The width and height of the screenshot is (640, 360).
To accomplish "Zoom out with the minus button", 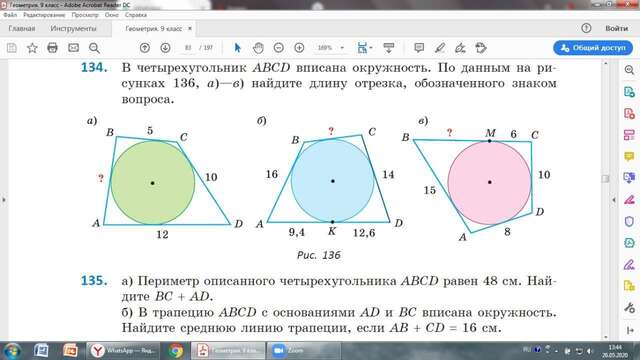I will (x=278, y=48).
